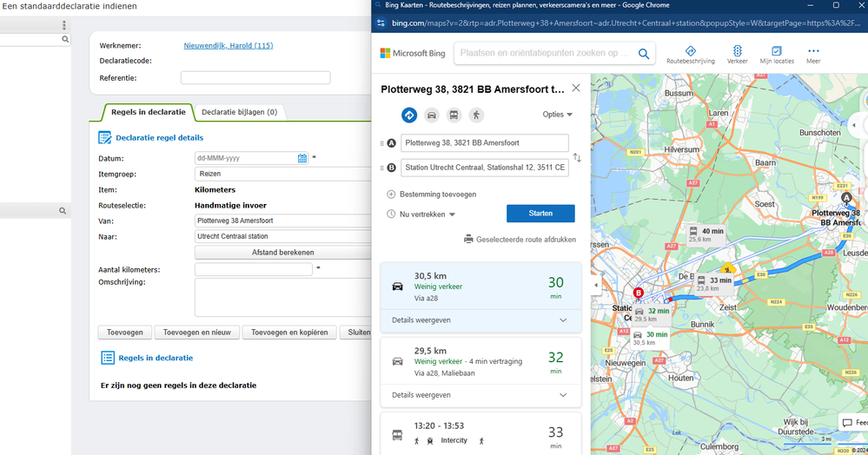This screenshot has width=868, height=455.
Task: Expand Details weergeven for 30,5 km route
Action: pyautogui.click(x=480, y=320)
